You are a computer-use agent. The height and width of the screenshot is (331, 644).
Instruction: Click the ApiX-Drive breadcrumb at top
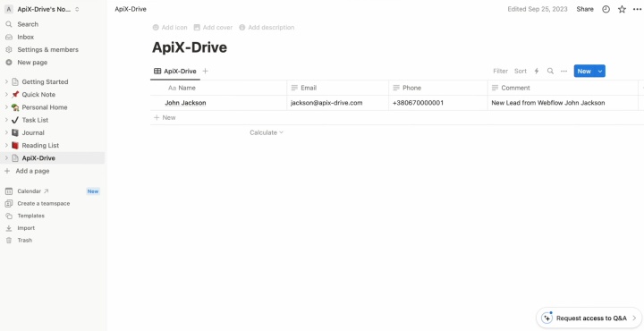131,9
